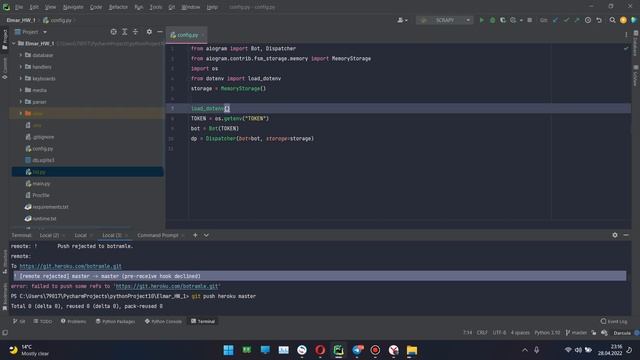Start the green Debug bug icon
Viewport: 640px width, 360px height.
(492, 20)
